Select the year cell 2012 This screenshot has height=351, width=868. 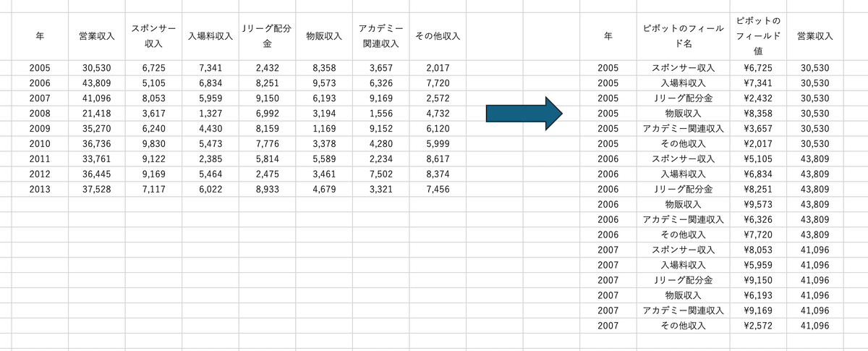[x=40, y=174]
